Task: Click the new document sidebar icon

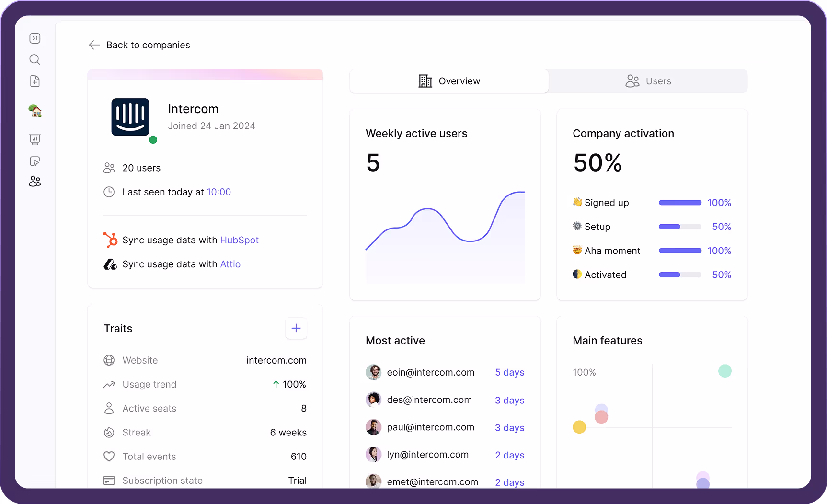Action: (x=35, y=81)
